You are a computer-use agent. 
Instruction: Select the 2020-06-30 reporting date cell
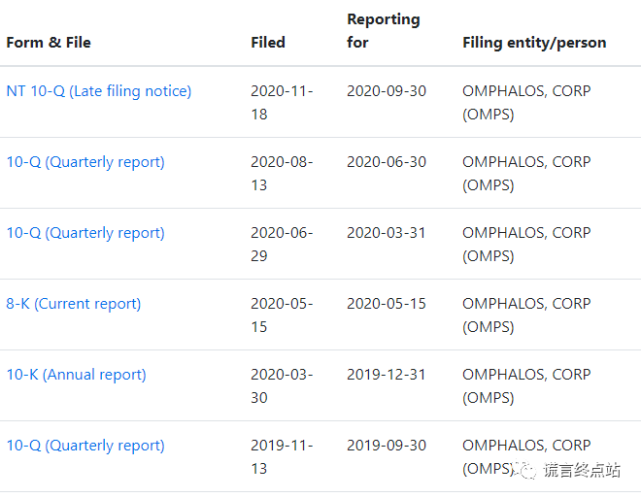387,162
